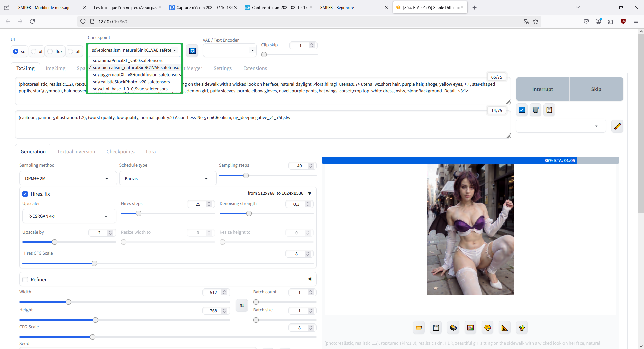
Task: Send image to inpaint via palette icon
Action: point(488,328)
